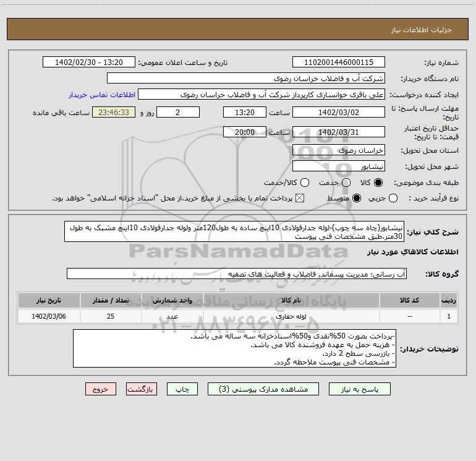
Task: Click the ردیف column header
Action: 449,301
